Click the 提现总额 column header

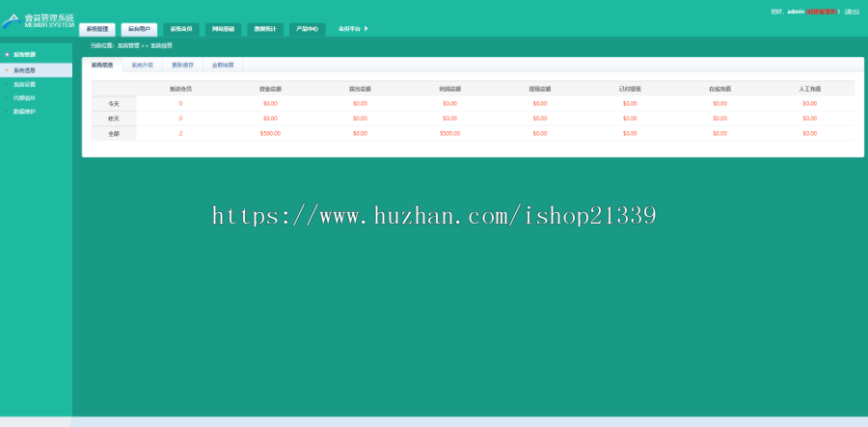(540, 89)
